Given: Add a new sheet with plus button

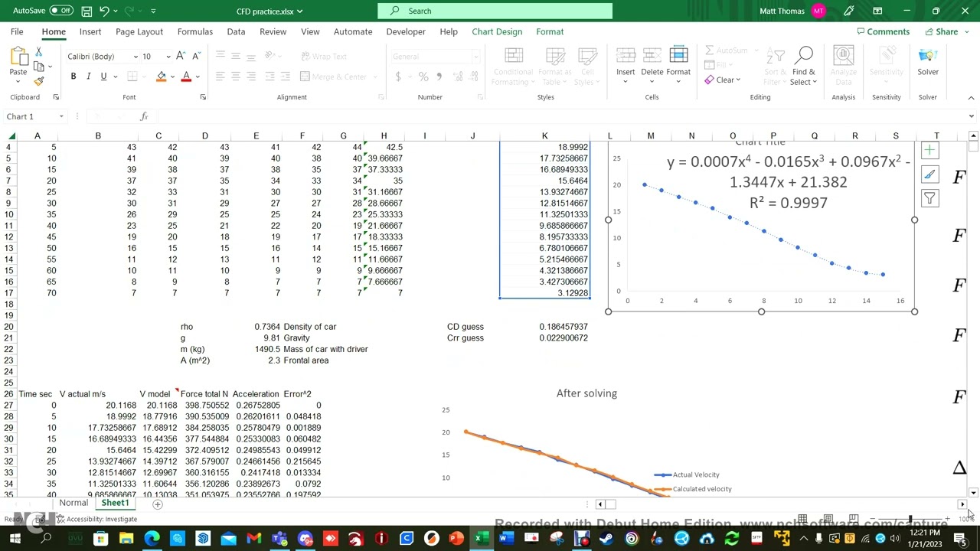Looking at the screenshot, I should [157, 504].
